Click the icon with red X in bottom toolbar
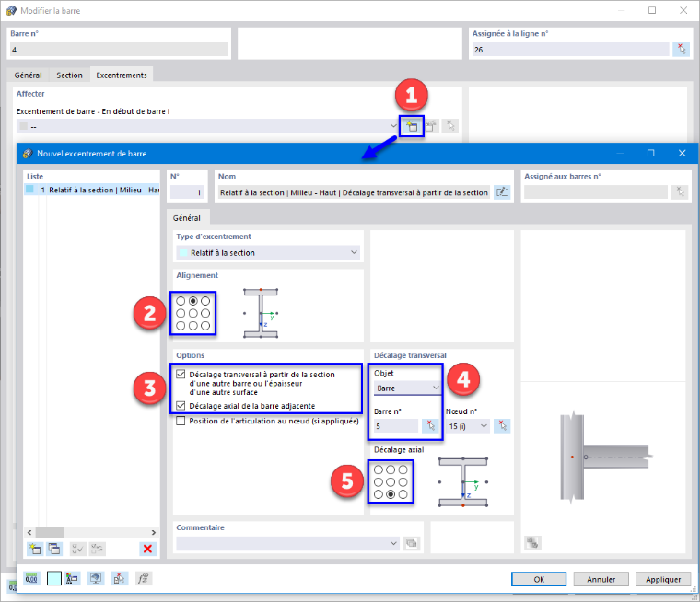Viewport: 700px width, 602px height. click(x=119, y=579)
